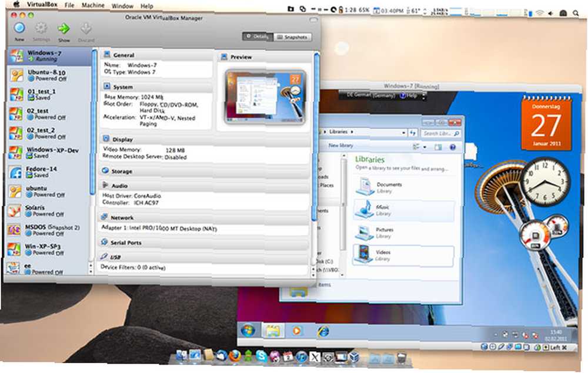Open the Settings gear in VirtualBox toolbar
The height and width of the screenshot is (373, 588).
pyautogui.click(x=41, y=28)
